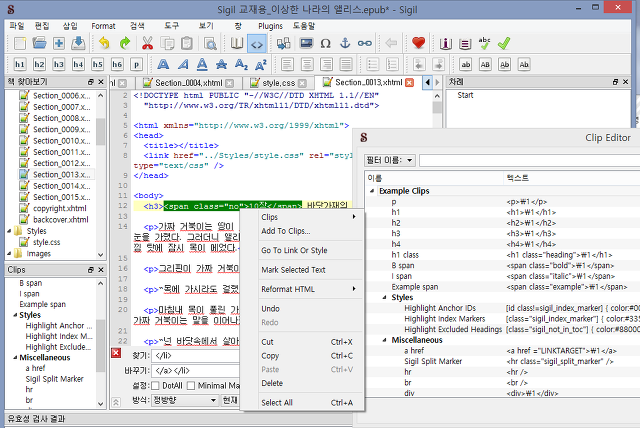Select backcover.xhtml in Book Browser
640x428 pixels.
(60, 220)
